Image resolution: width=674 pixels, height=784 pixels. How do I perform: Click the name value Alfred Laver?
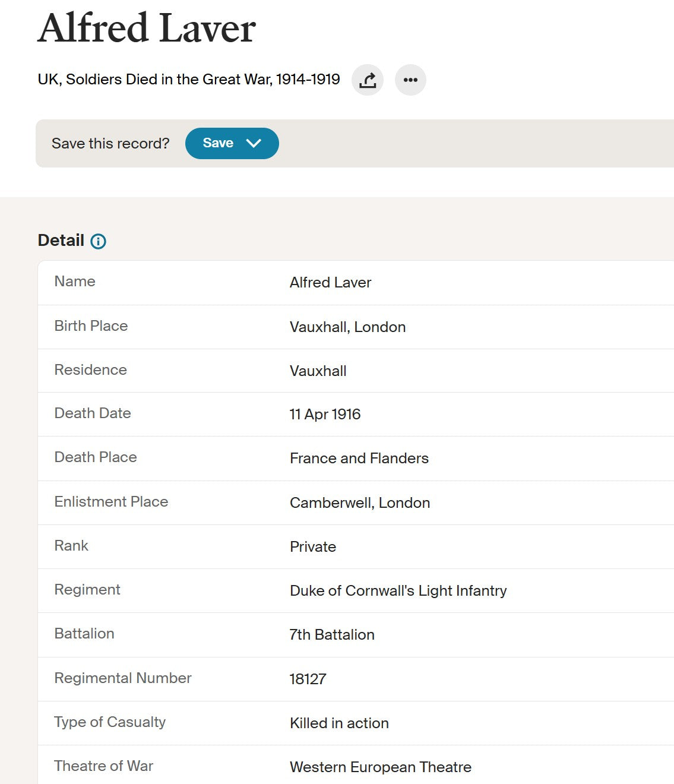[330, 283]
